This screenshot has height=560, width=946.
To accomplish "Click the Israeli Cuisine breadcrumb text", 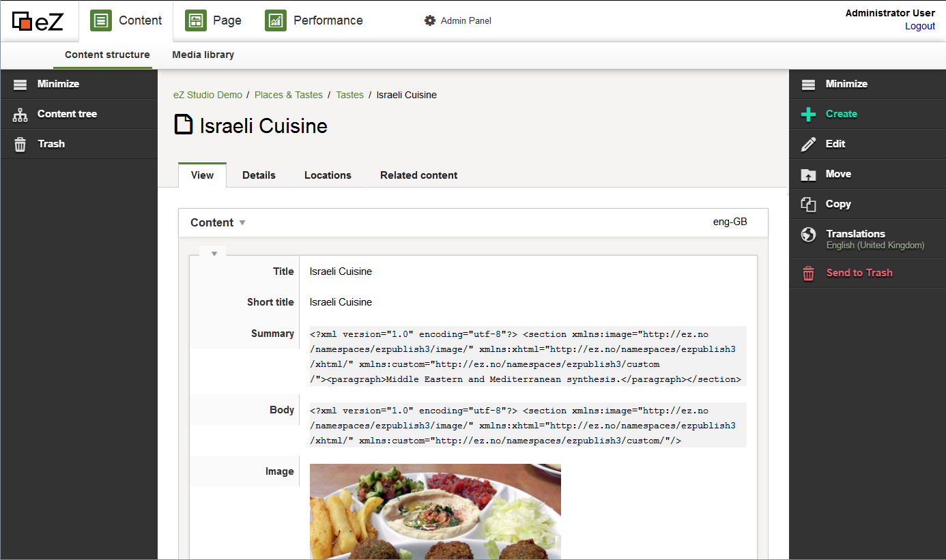I will click(x=407, y=95).
